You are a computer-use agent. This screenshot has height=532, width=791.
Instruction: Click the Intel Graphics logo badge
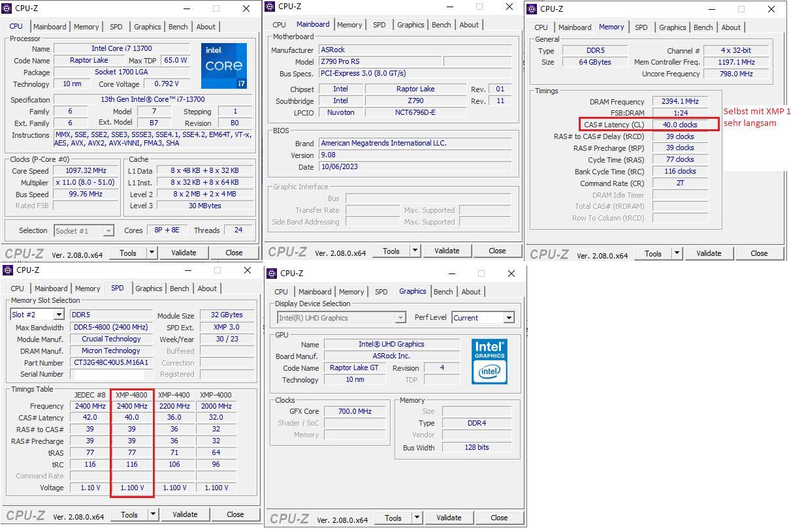tap(489, 361)
